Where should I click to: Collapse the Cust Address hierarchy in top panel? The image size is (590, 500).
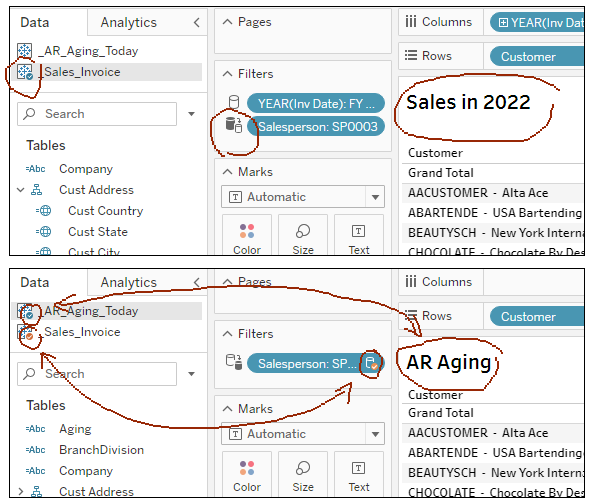(x=21, y=190)
